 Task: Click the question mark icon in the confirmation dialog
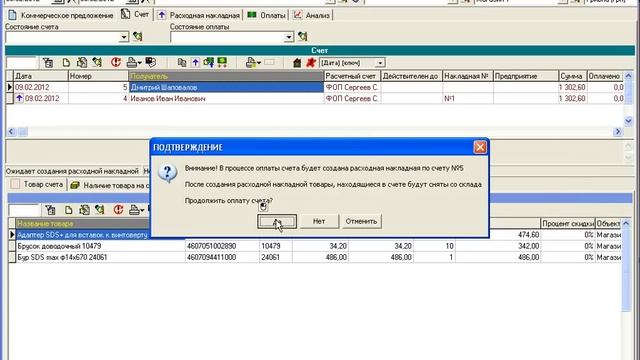(167, 173)
